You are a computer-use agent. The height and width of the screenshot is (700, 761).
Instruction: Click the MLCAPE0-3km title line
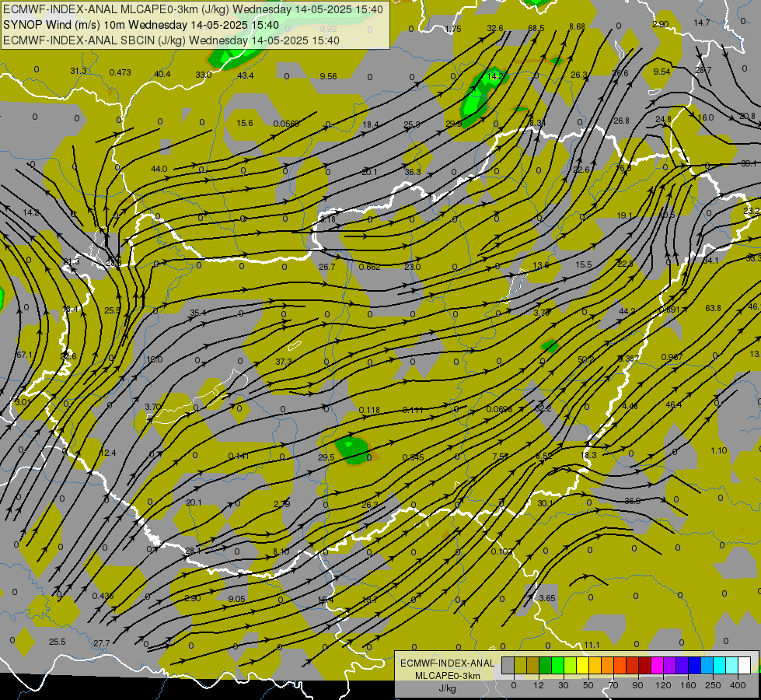point(193,9)
